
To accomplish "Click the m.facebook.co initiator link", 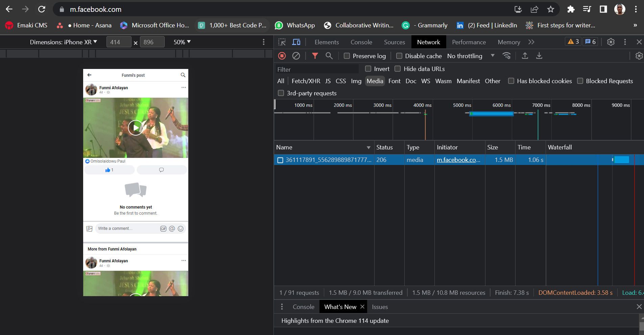I will pos(458,160).
